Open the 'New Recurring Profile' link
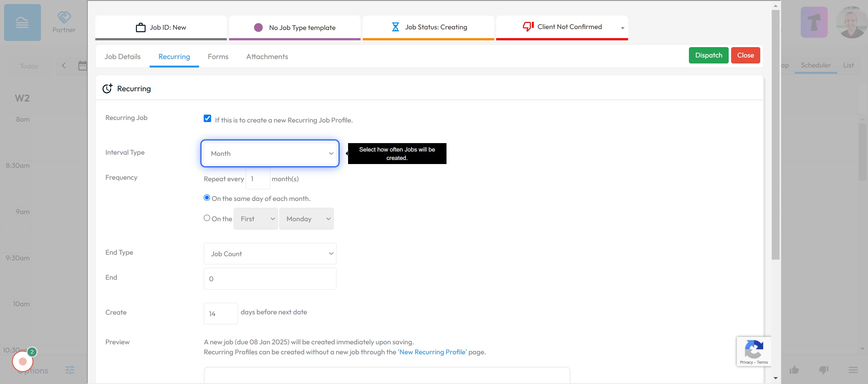 pyautogui.click(x=432, y=352)
